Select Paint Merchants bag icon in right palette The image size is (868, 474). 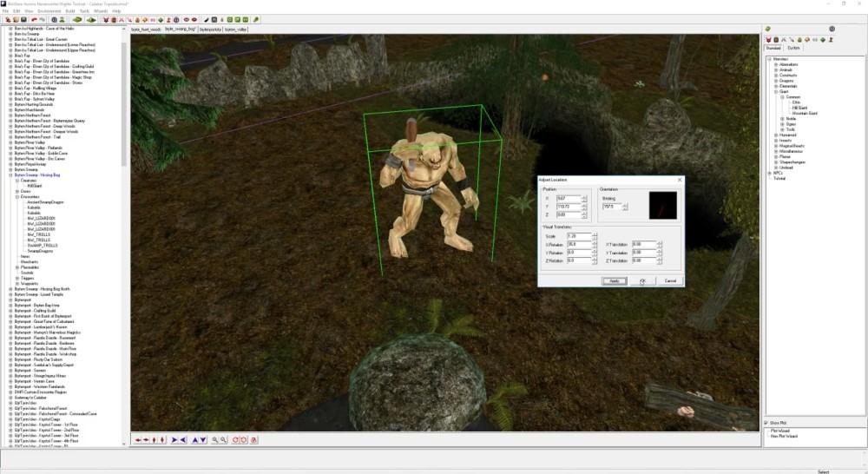click(800, 40)
